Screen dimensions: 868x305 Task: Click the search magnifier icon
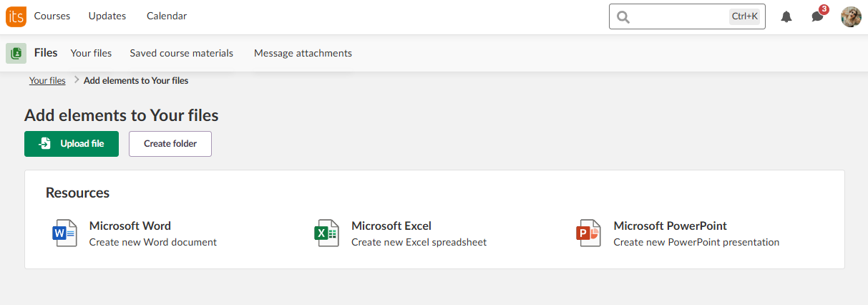point(623,16)
